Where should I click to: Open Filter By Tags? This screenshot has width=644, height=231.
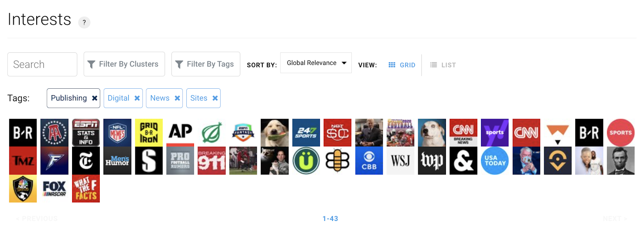pos(206,64)
